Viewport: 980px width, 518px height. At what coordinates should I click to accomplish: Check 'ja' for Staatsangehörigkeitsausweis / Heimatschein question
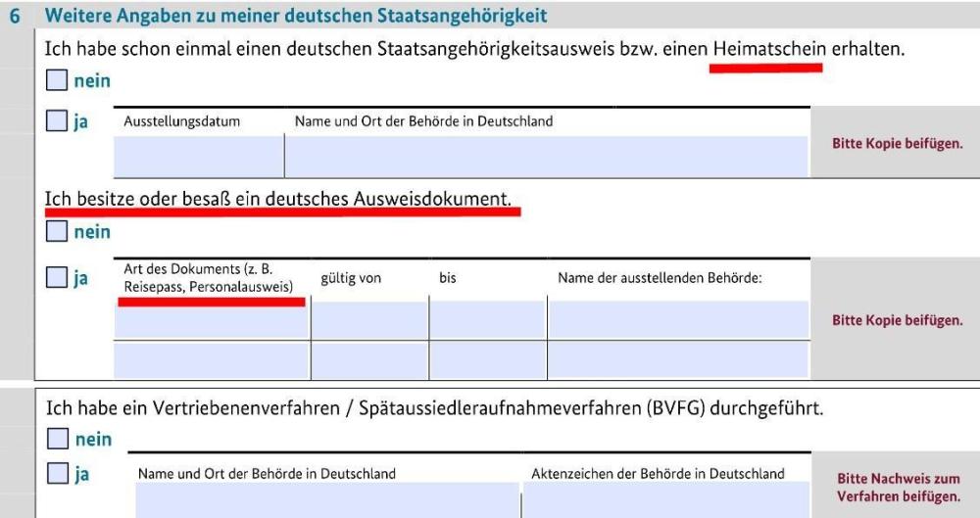click(x=57, y=122)
